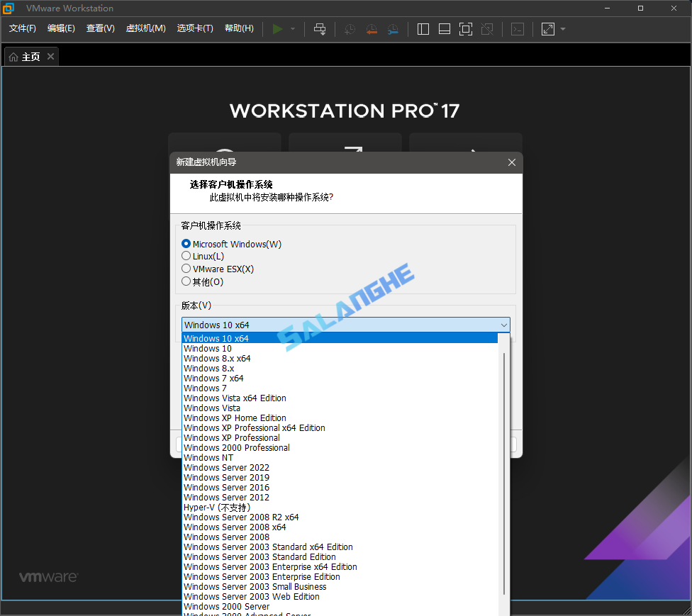Toggle the Library sidebar icon
The width and height of the screenshot is (692, 616).
(423, 29)
